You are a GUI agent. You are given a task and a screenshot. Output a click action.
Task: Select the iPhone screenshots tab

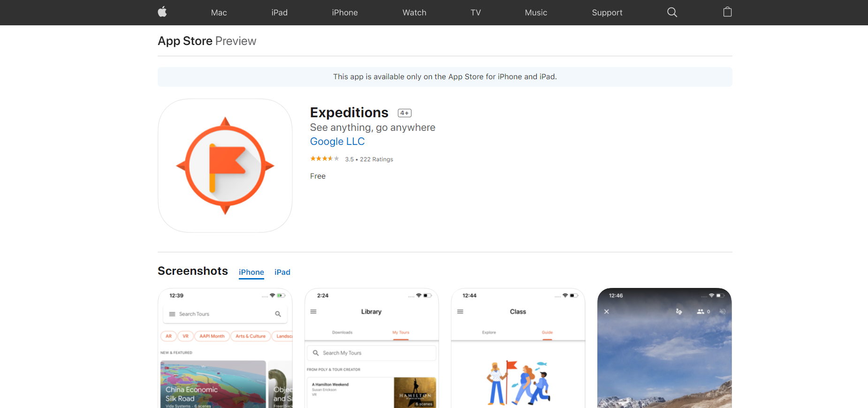click(x=251, y=272)
